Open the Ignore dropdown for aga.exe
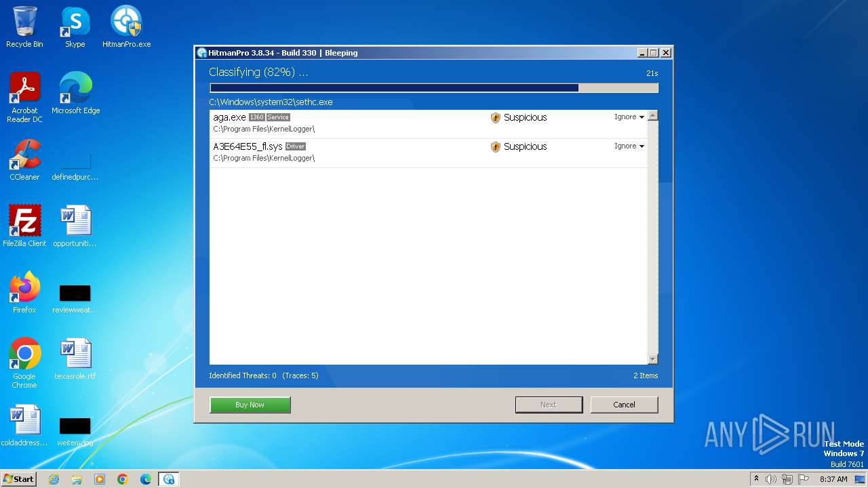The width and height of the screenshot is (868, 488). [x=629, y=117]
